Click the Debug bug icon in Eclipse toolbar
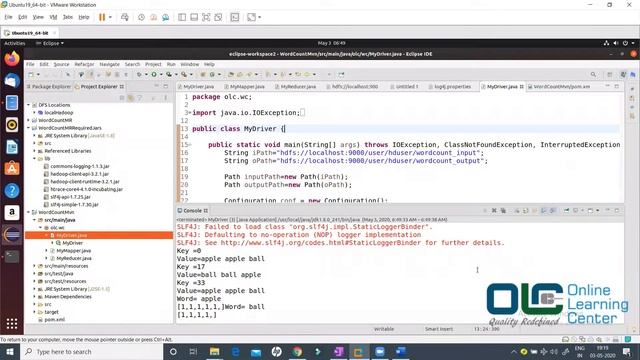640x360 pixels. click(139, 75)
